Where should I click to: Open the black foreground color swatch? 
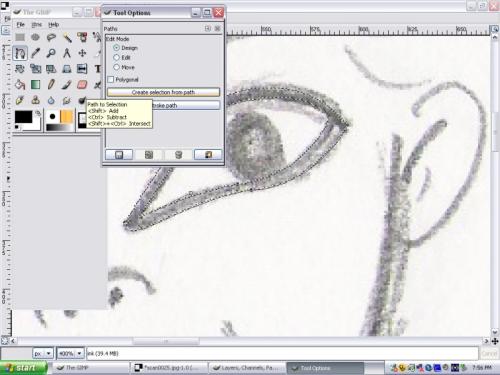pos(23,117)
